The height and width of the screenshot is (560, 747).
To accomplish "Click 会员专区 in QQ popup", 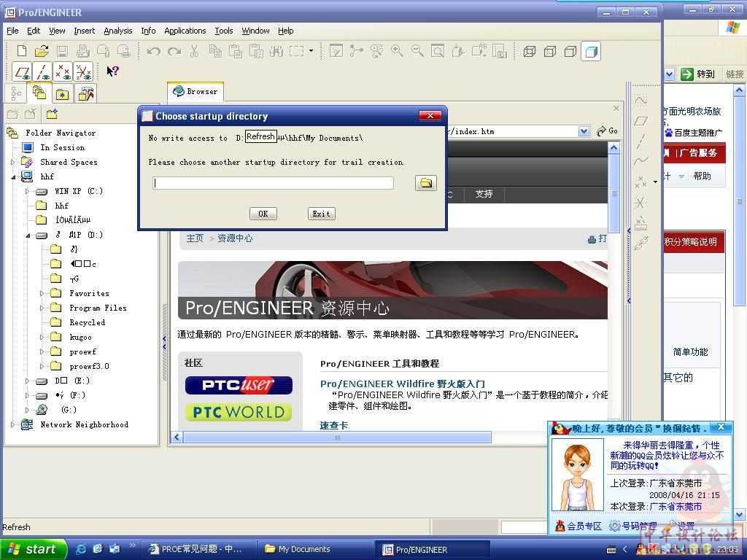I will click(x=578, y=526).
